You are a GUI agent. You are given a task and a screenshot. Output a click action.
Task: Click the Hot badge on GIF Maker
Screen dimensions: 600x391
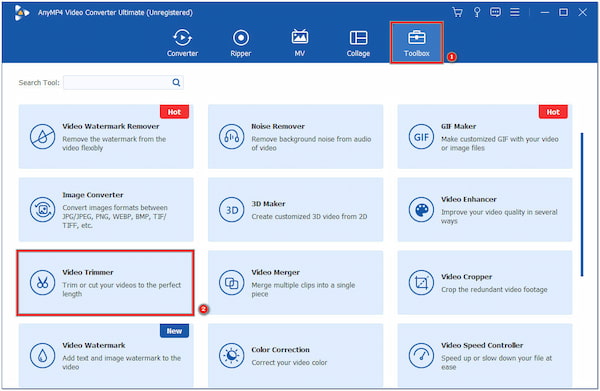553,112
